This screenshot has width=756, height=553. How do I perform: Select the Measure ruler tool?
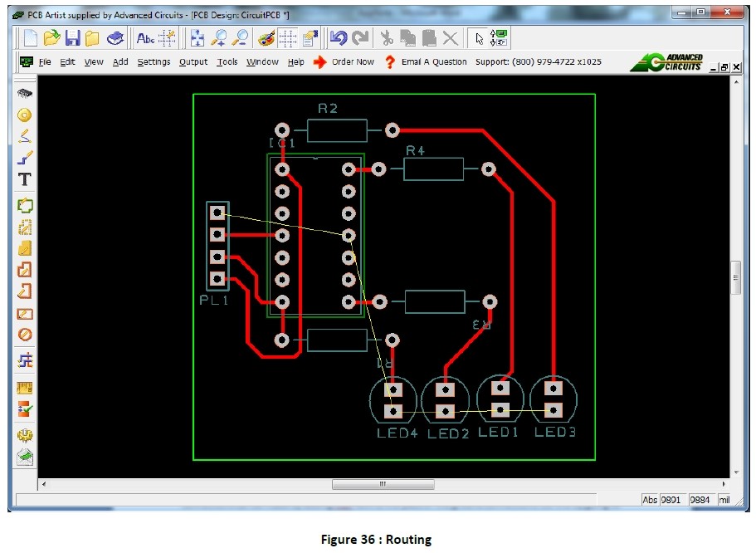pos(25,388)
